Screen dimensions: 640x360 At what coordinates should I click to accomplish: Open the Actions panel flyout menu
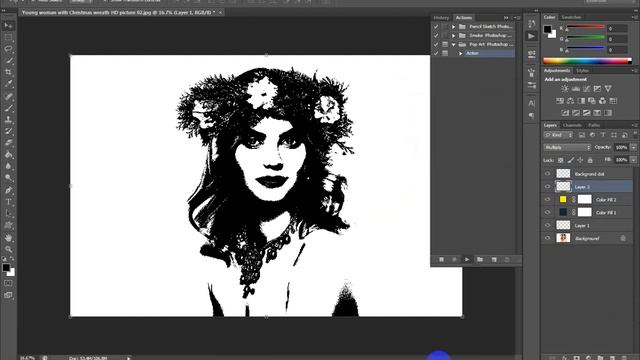[x=516, y=18]
